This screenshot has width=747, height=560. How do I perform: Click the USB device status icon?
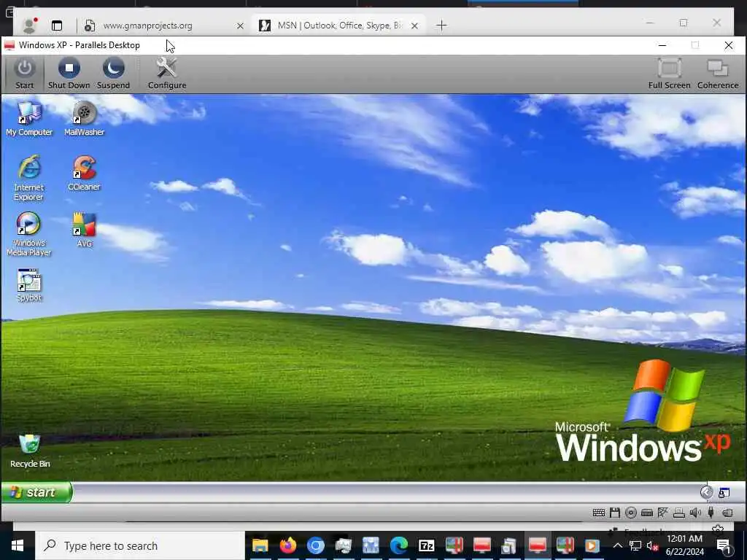click(711, 513)
